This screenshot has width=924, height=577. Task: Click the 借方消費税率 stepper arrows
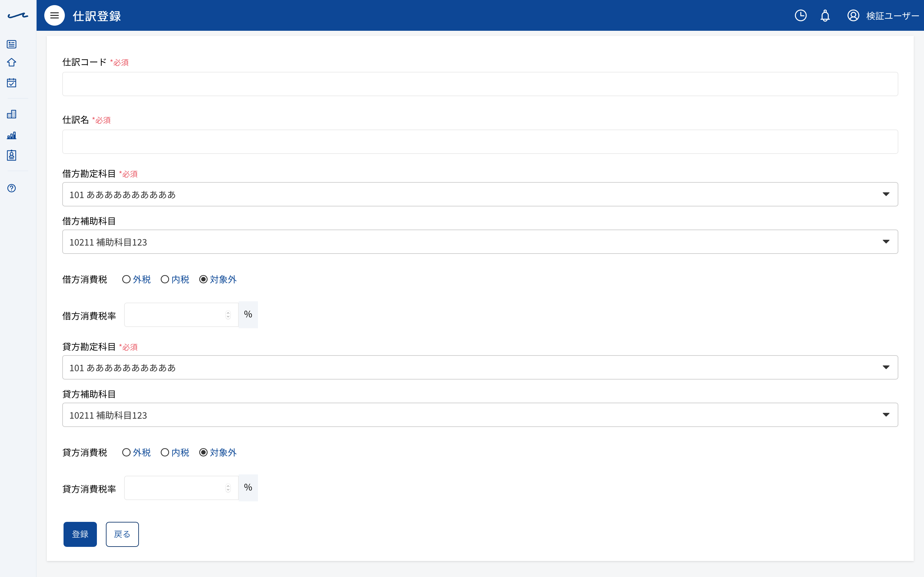[228, 315]
